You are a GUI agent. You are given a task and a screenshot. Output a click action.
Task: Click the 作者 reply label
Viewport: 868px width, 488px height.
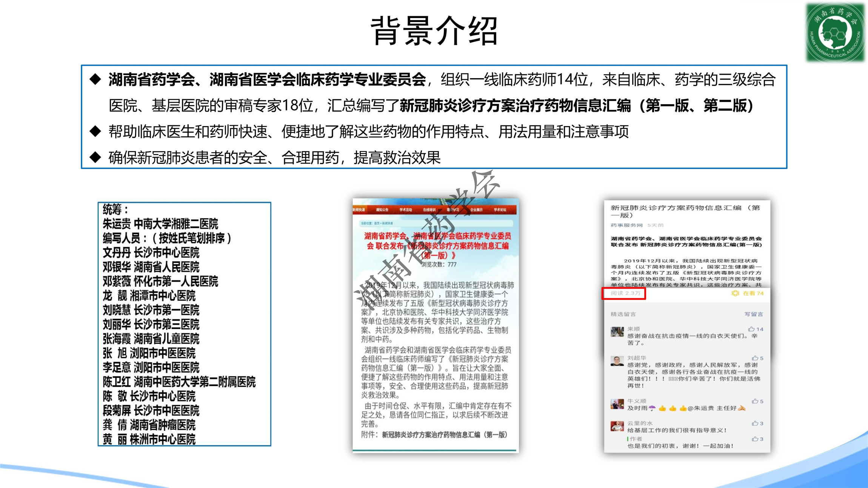[x=636, y=439]
